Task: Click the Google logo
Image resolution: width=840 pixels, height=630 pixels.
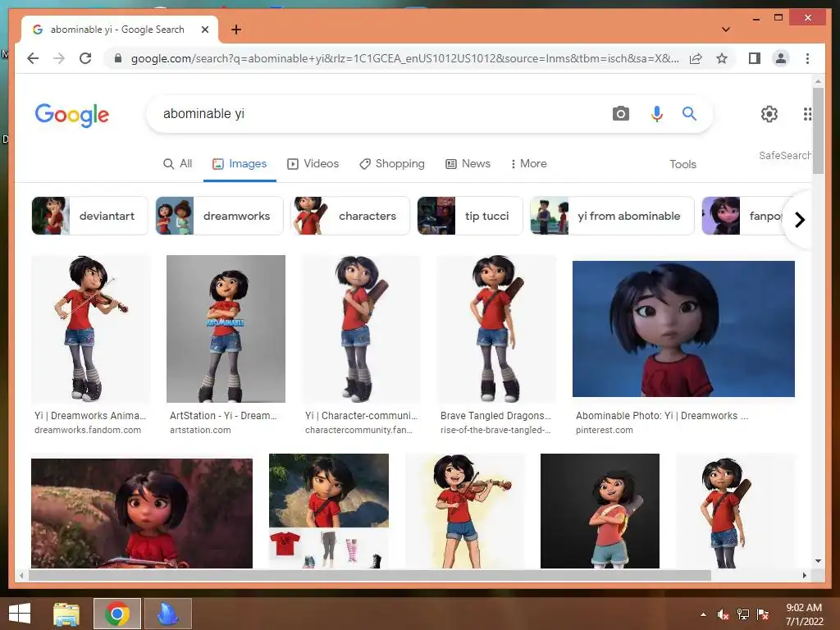Action: [72, 114]
